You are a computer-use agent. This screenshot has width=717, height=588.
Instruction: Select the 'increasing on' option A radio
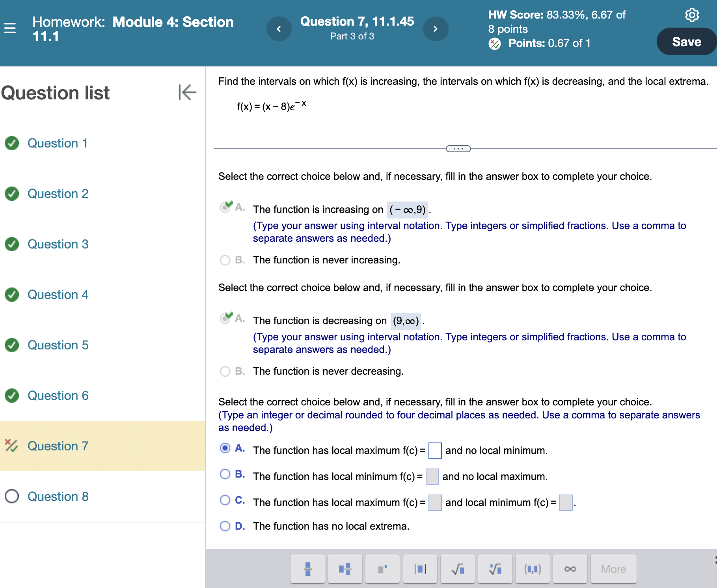[x=226, y=207]
